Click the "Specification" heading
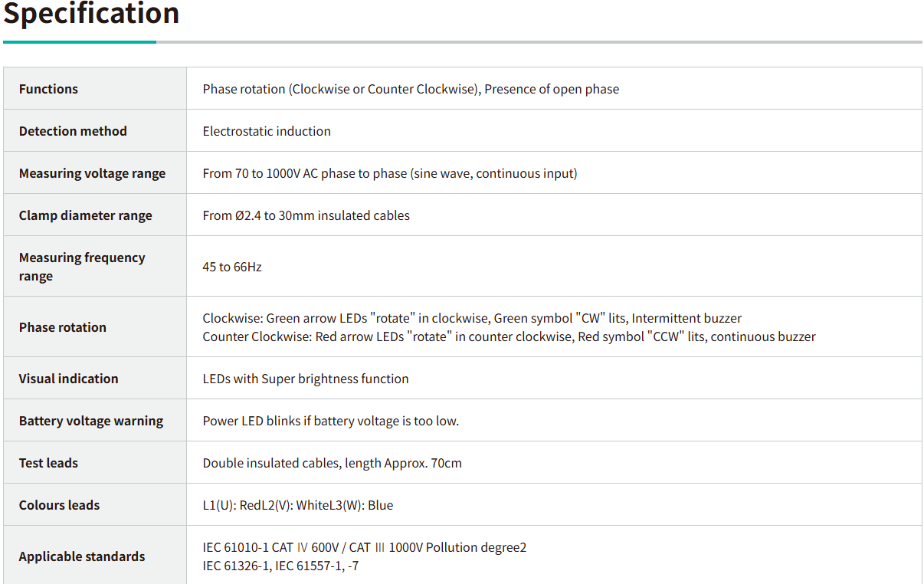The width and height of the screenshot is (924, 584). [91, 13]
